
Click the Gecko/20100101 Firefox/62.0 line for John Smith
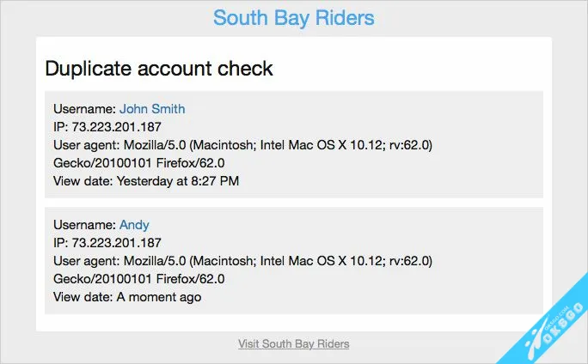coord(138,163)
